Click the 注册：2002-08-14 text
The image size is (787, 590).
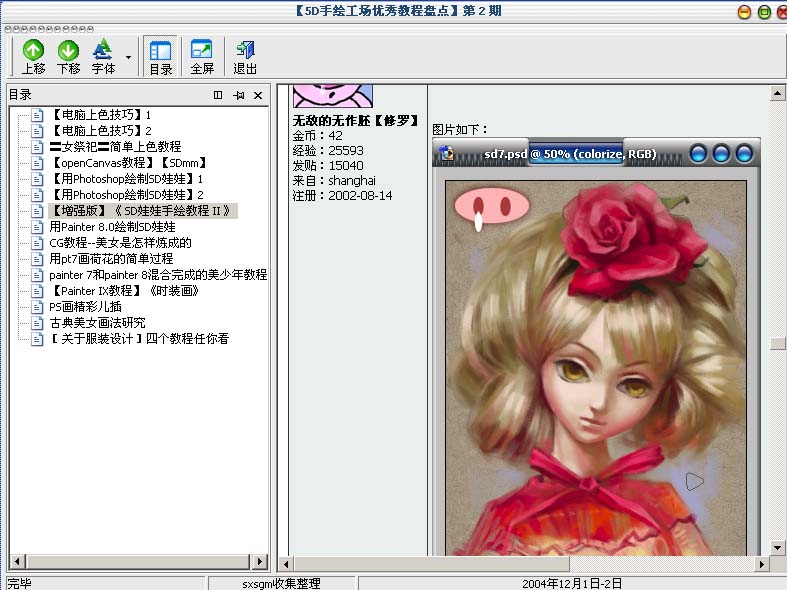[342, 196]
